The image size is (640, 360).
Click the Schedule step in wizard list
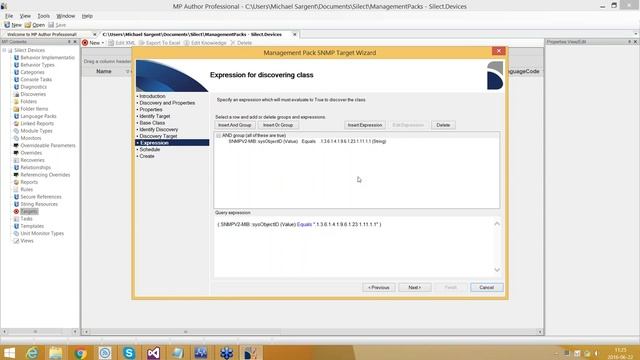[x=149, y=149]
